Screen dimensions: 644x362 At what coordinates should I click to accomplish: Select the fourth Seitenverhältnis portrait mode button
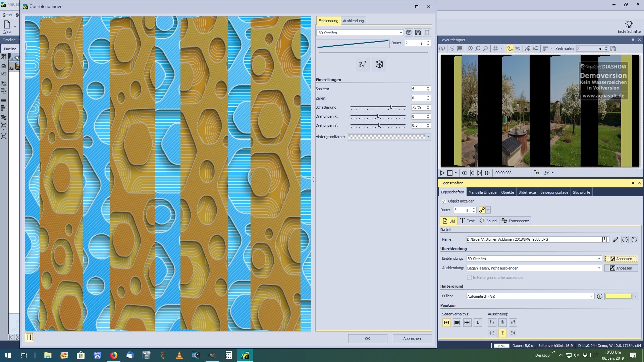pyautogui.click(x=478, y=322)
